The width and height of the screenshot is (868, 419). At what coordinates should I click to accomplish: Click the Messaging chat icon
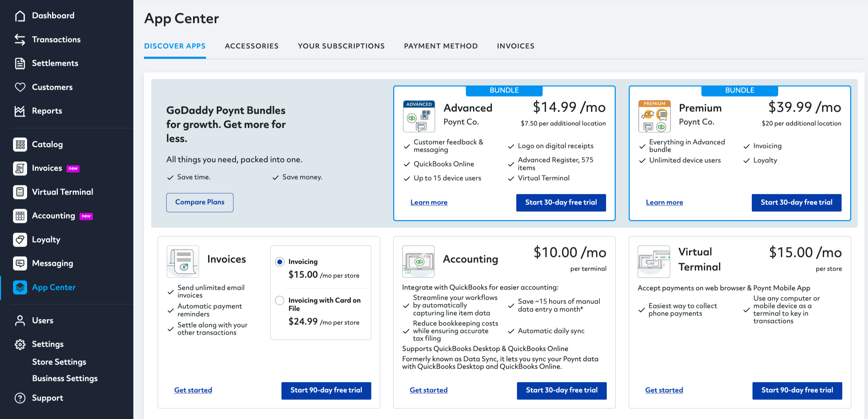coord(20,263)
